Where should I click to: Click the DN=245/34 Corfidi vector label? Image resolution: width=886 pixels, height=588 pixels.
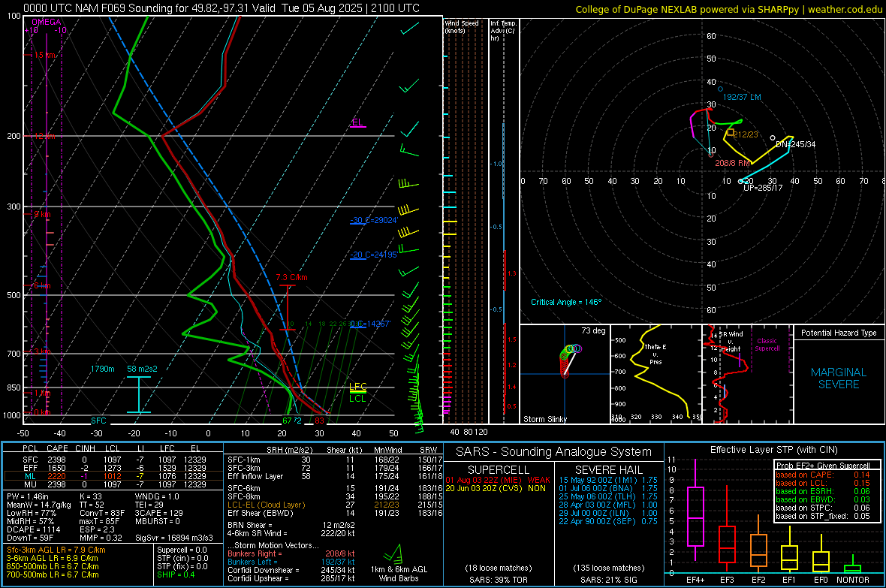pyautogui.click(x=795, y=144)
